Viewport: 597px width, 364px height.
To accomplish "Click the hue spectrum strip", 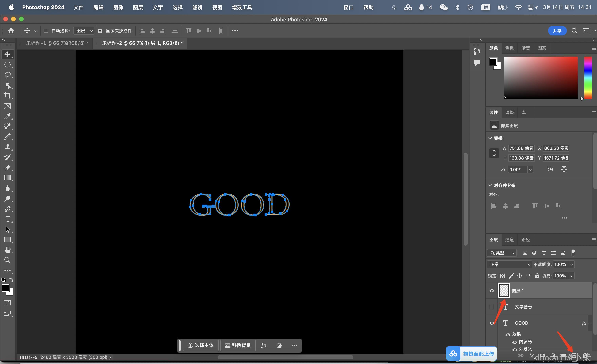I will (588, 78).
